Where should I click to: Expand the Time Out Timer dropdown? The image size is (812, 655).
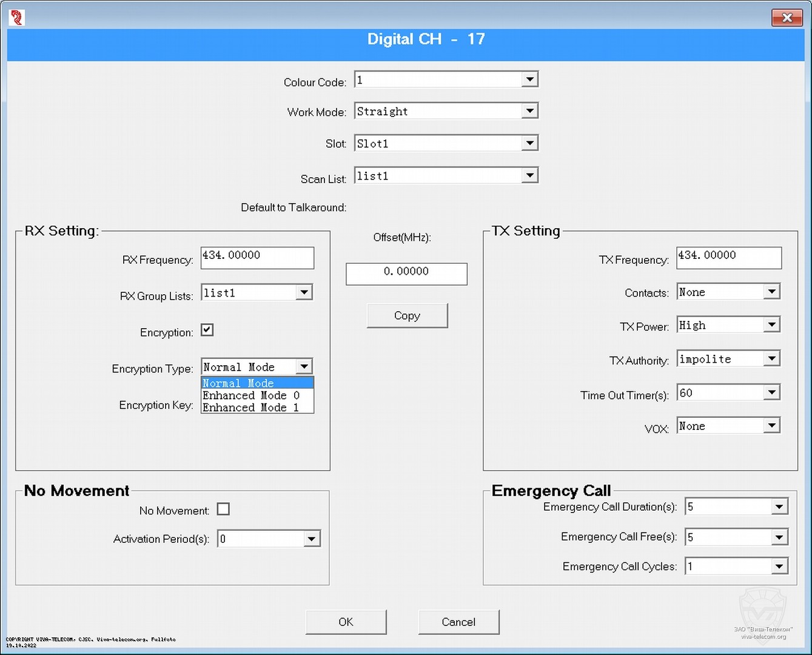tap(771, 392)
